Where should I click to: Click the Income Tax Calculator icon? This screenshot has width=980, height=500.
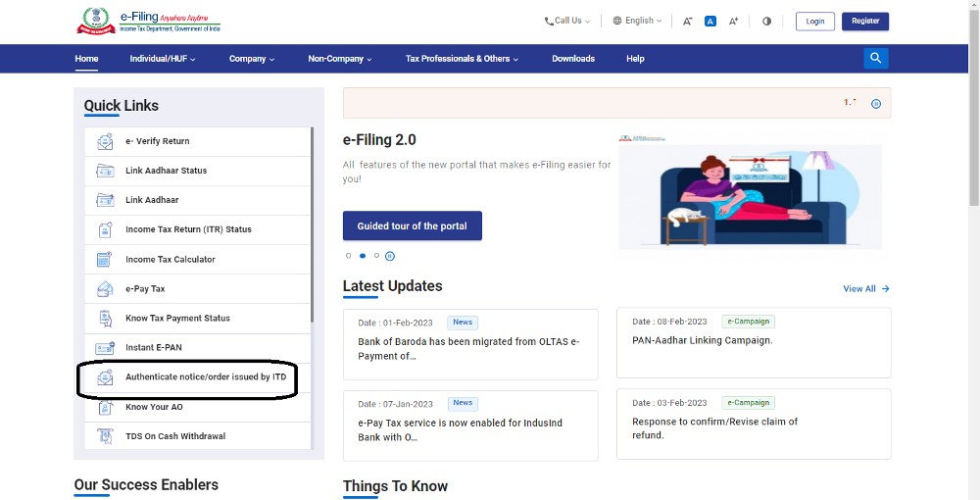[105, 260]
